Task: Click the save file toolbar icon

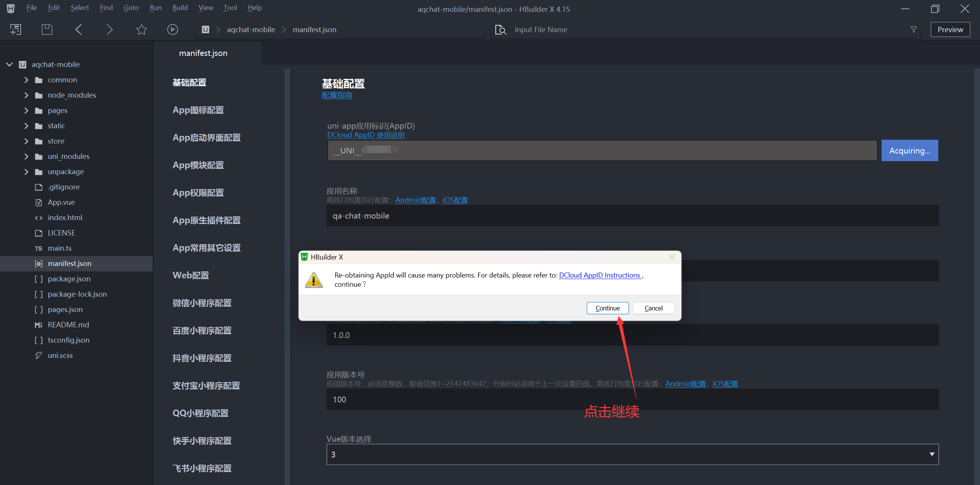Action: pos(47,29)
